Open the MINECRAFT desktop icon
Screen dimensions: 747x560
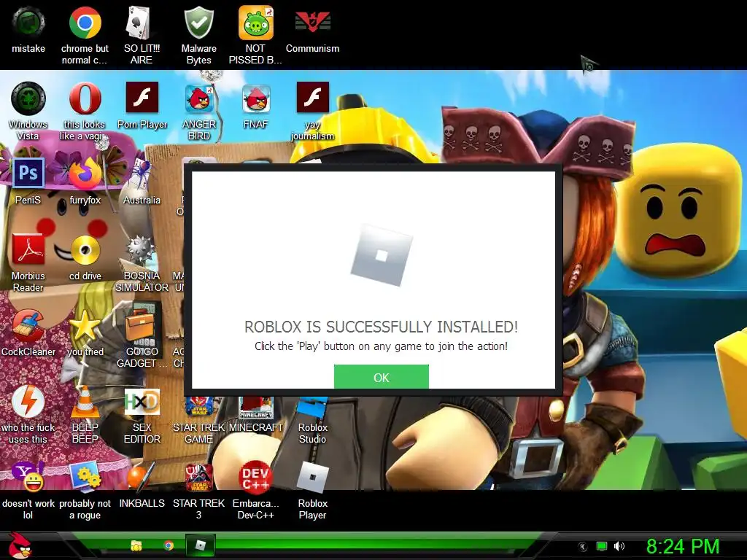click(256, 414)
